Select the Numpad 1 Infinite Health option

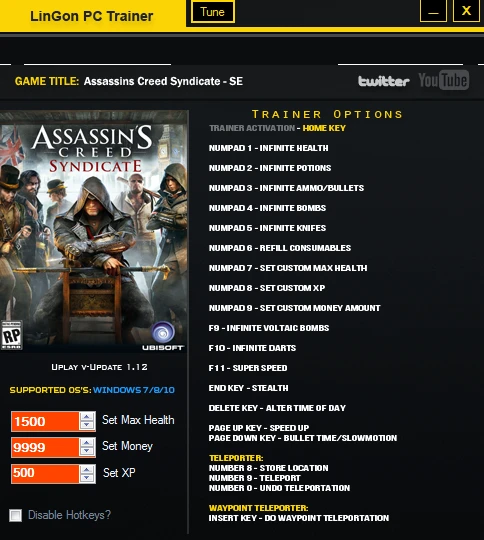[268, 148]
